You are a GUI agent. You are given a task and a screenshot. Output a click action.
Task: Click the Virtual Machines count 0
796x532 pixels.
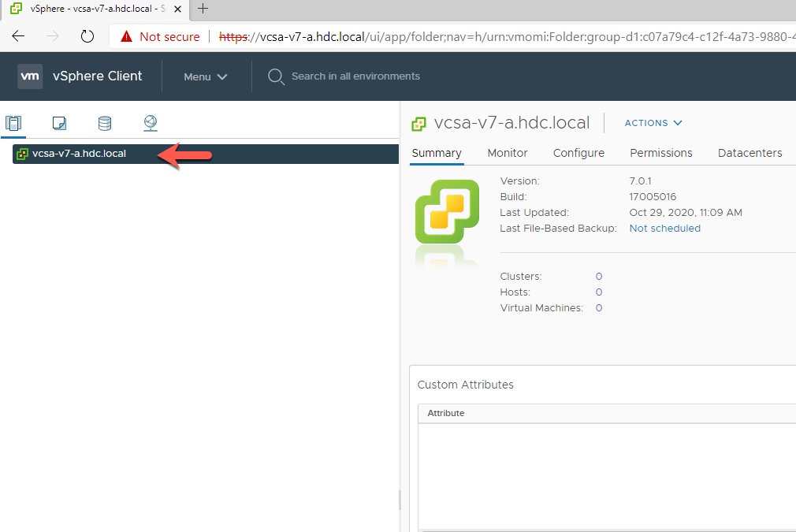pos(599,308)
